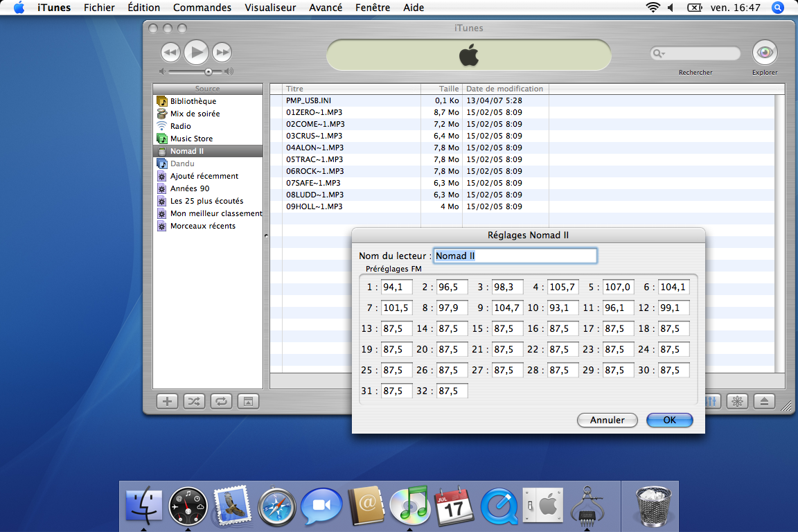Click FM preset 32 field
This screenshot has height=532, width=798.
point(452,391)
